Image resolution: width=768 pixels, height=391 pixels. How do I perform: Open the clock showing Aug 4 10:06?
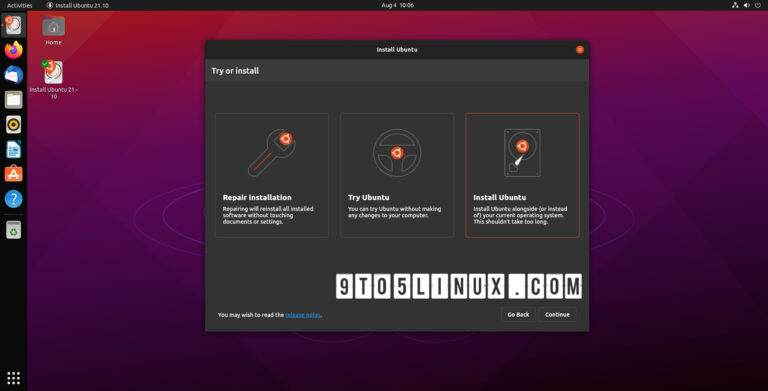[398, 5]
